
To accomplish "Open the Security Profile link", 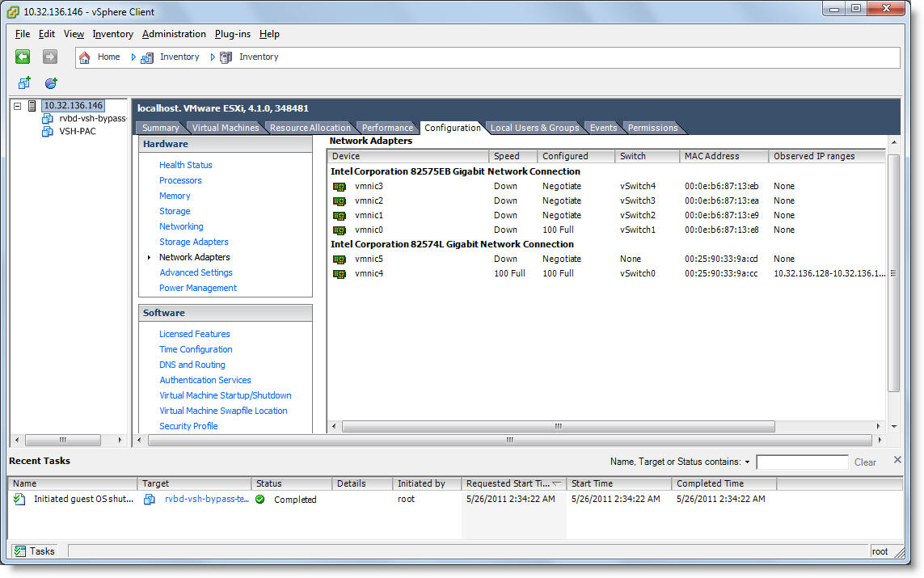I will [188, 426].
